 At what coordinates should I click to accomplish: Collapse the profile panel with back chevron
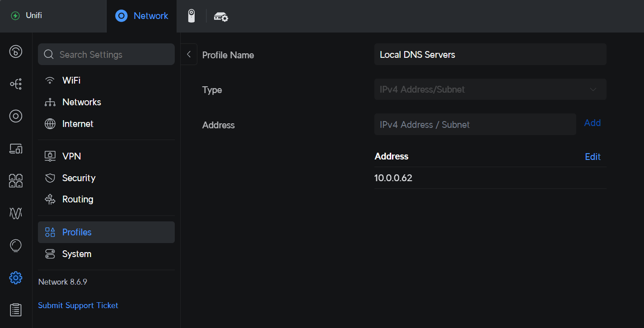(189, 55)
